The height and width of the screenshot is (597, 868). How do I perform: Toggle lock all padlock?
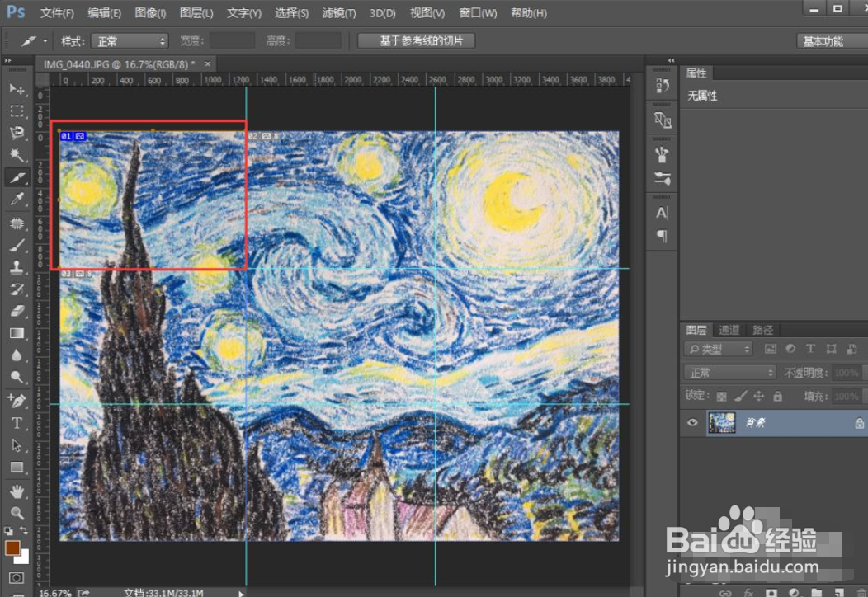pyautogui.click(x=778, y=396)
